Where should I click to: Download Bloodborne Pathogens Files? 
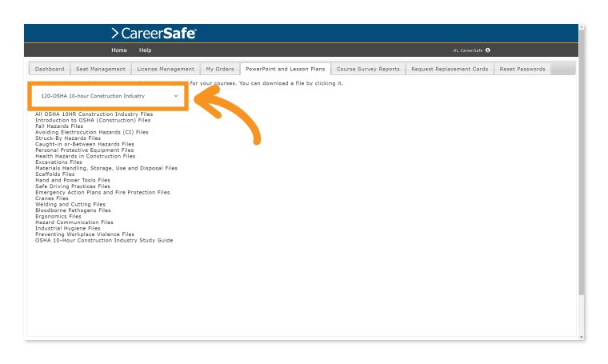(73, 210)
